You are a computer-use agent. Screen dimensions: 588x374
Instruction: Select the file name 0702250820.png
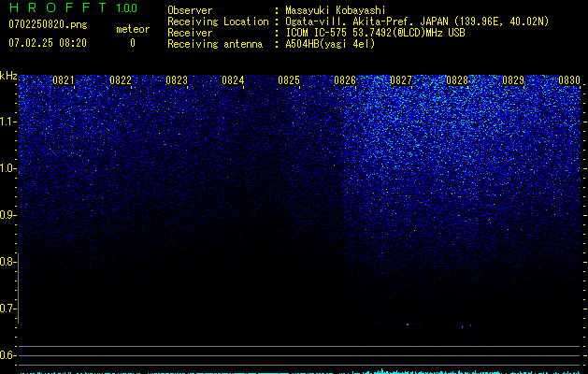(x=48, y=24)
